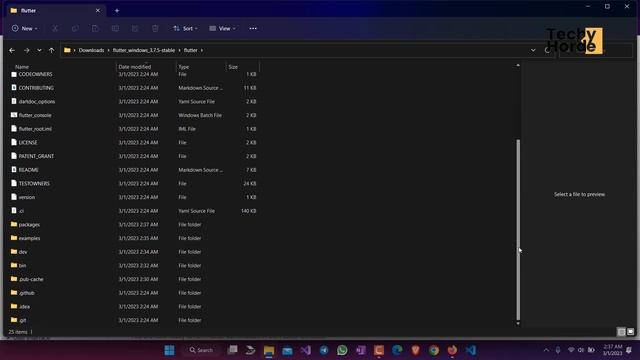Open the New item menu
640x360 pixels.
(24, 29)
